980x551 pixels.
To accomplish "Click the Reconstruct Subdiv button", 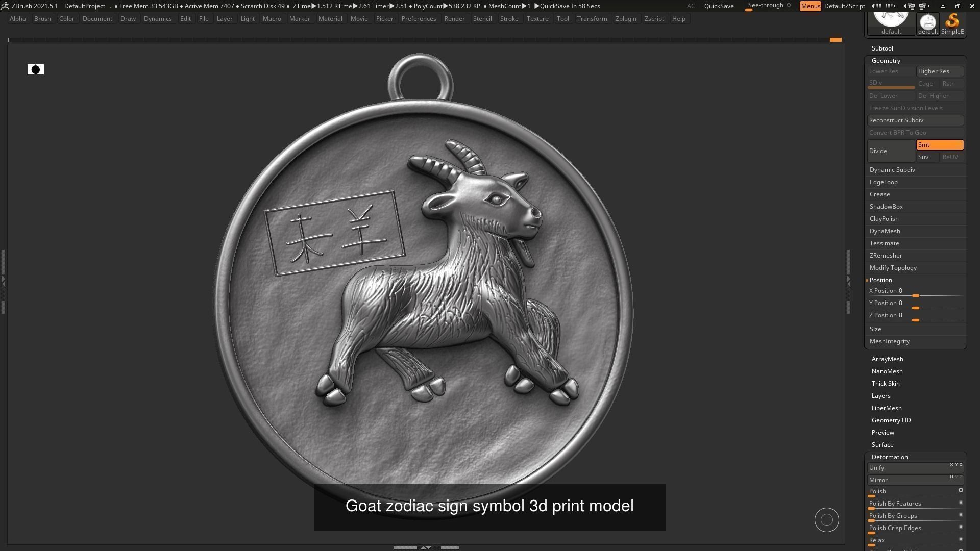I will 915,120.
